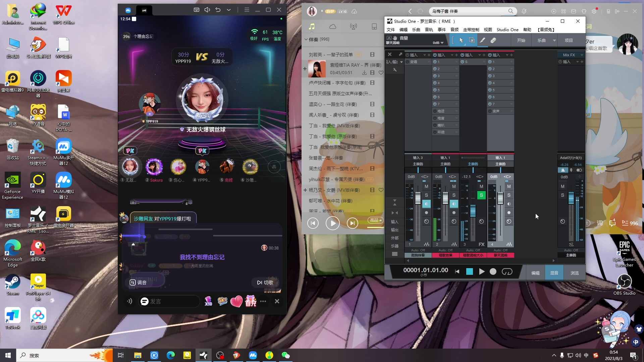
Task: Switch to 混音 tab
Action: click(x=554, y=273)
